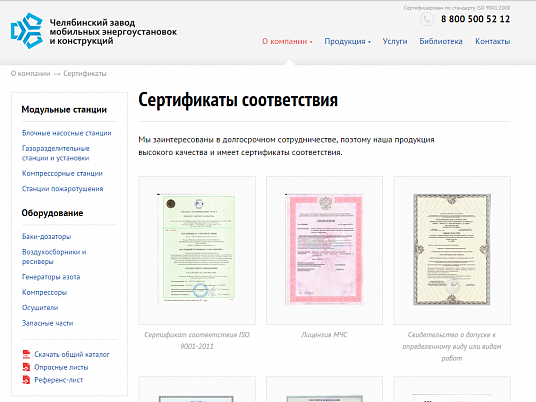Click the Баки-дозаторы sidebar link
Screen dimensions: 536x402
(46, 237)
